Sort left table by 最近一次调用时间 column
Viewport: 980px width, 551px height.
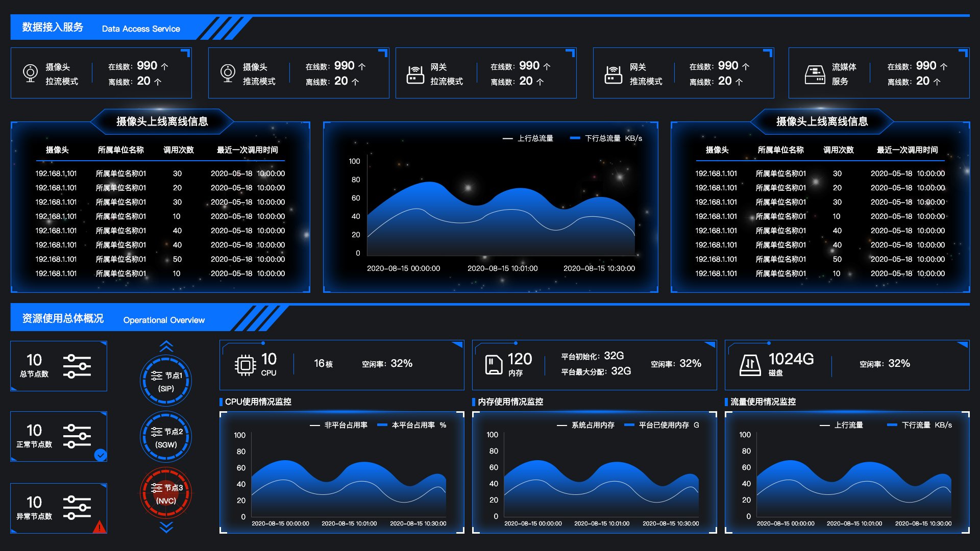[248, 150]
